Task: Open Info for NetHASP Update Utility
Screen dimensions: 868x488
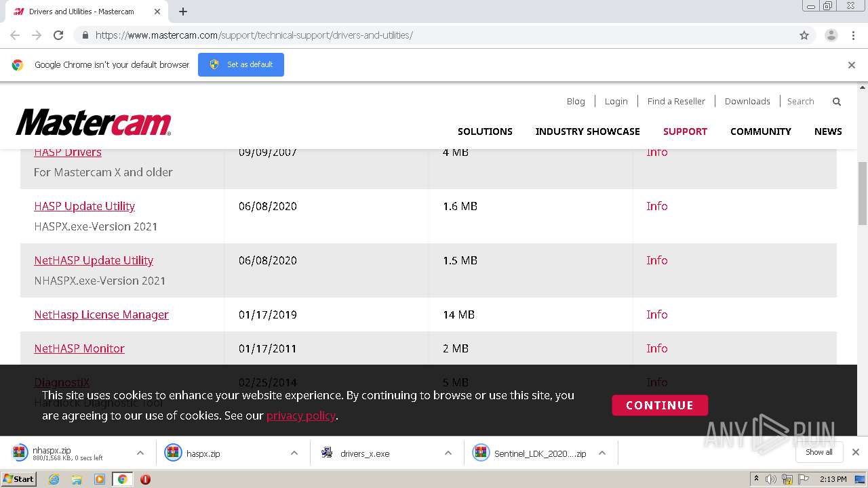Action: click(x=656, y=260)
